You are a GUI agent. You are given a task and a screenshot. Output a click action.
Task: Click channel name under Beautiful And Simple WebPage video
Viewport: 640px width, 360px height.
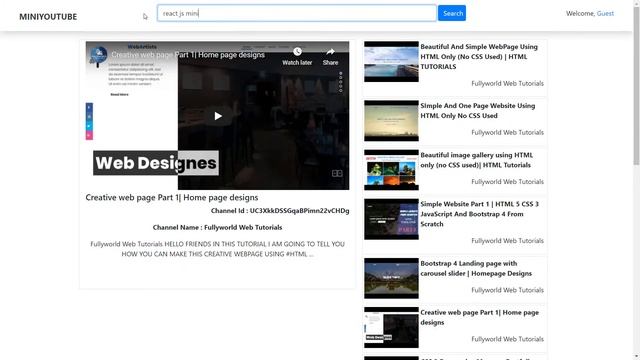[507, 84]
